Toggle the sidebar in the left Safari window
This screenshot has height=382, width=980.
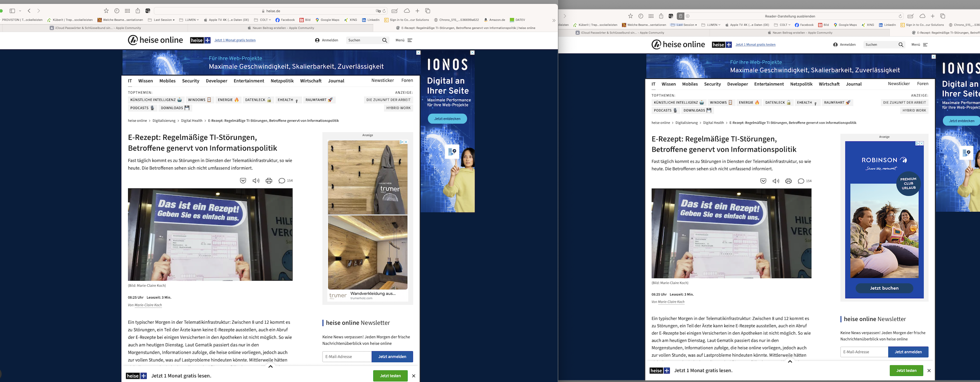(12, 11)
